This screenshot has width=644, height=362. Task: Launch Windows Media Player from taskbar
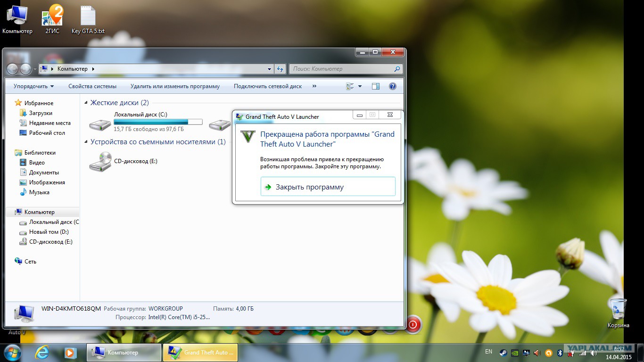(x=70, y=352)
